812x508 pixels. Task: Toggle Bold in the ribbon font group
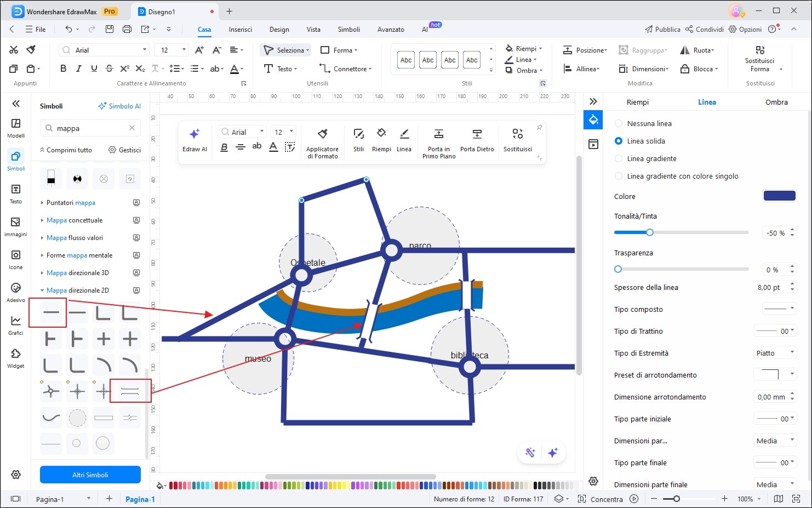coord(63,69)
